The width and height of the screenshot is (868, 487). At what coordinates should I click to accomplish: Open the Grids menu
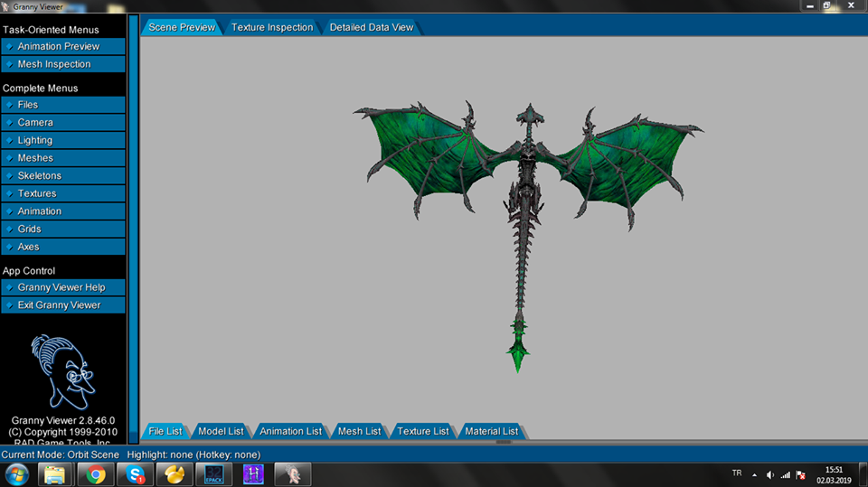[x=63, y=229]
